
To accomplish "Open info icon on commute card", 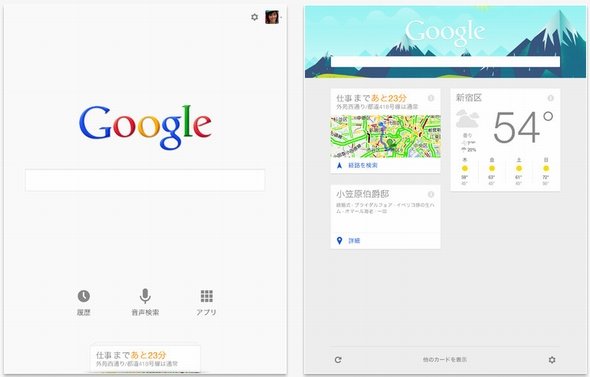I will pos(431,98).
